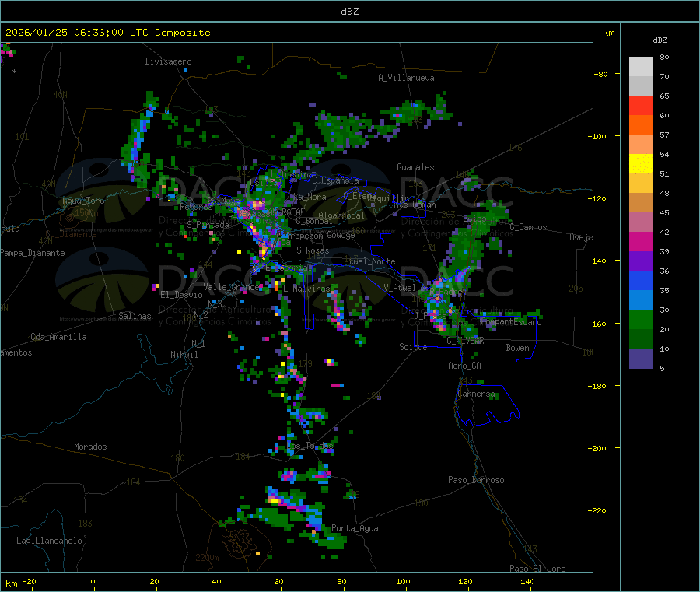Click the Salinas map label
The width and height of the screenshot is (700, 592).
point(135,316)
